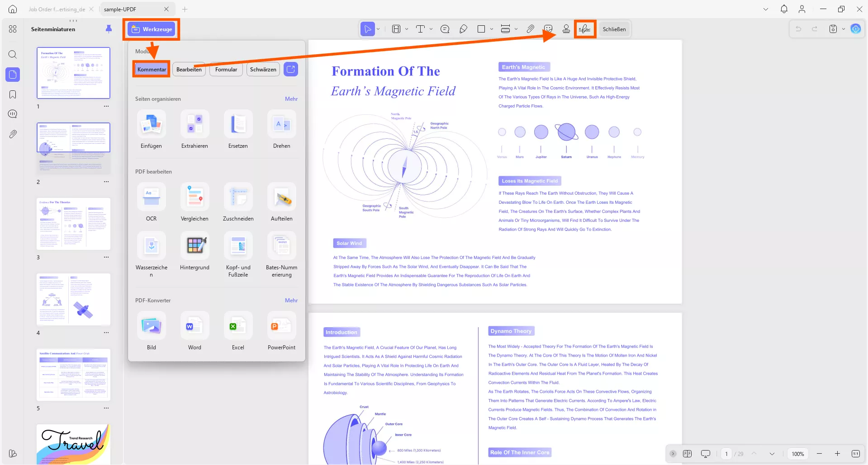Viewport: 868px width, 465px height.
Task: Open the Zuschneiden crop tool
Action: coord(238,197)
